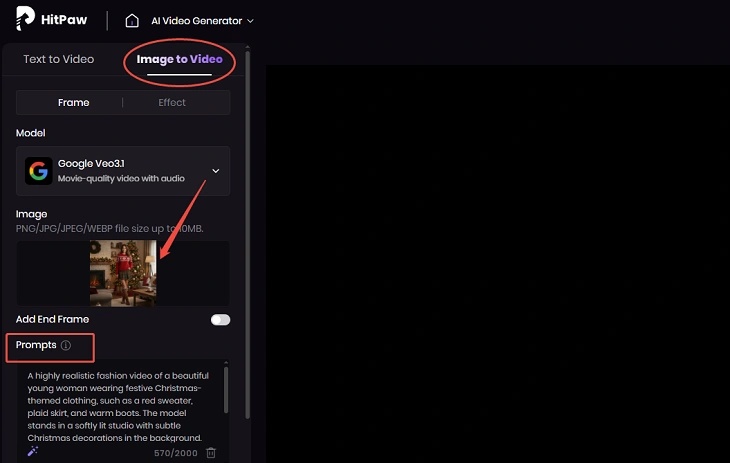Click the HitPaw brand name text

pos(64,20)
